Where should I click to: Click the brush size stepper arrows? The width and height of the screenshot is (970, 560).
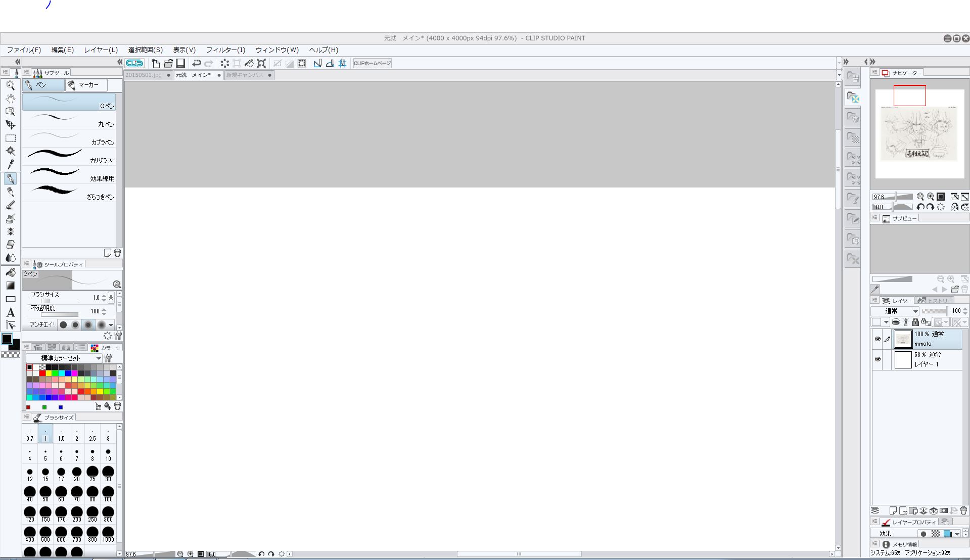tap(104, 298)
